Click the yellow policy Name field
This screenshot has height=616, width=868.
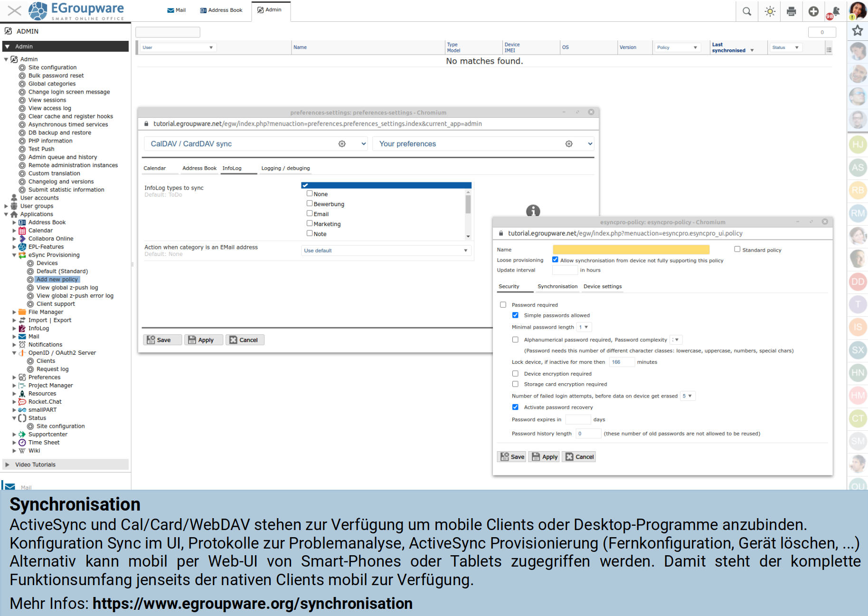pyautogui.click(x=631, y=250)
